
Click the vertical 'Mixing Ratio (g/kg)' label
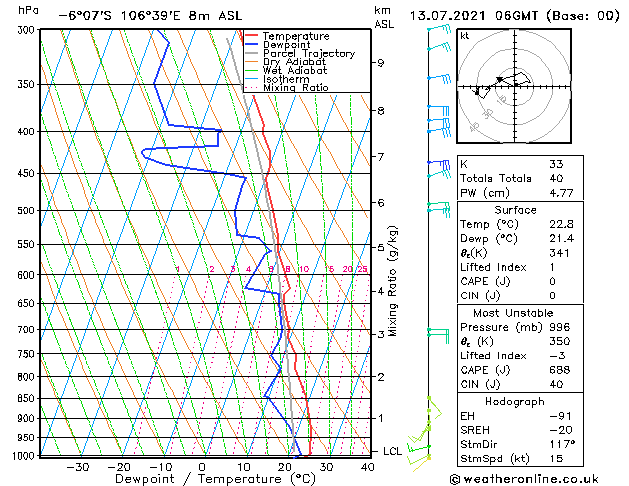[x=392, y=281]
